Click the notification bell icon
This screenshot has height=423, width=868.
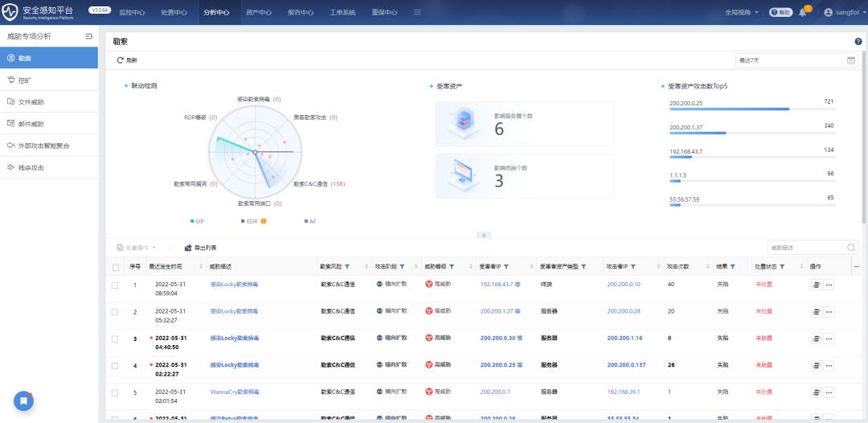(x=802, y=13)
